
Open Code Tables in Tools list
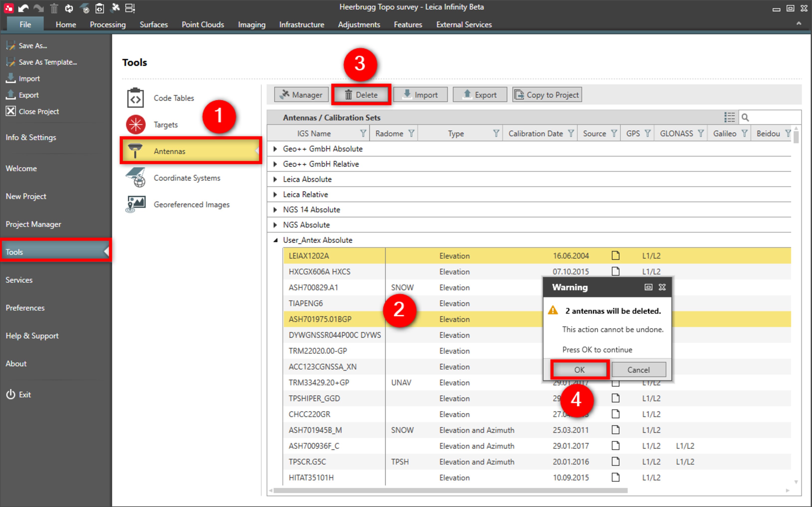click(x=174, y=98)
